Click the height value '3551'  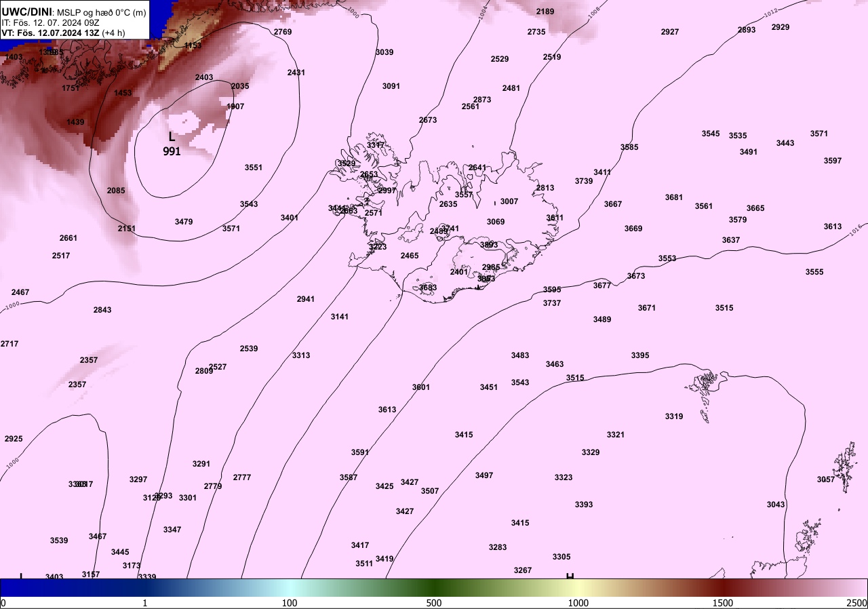coord(254,168)
